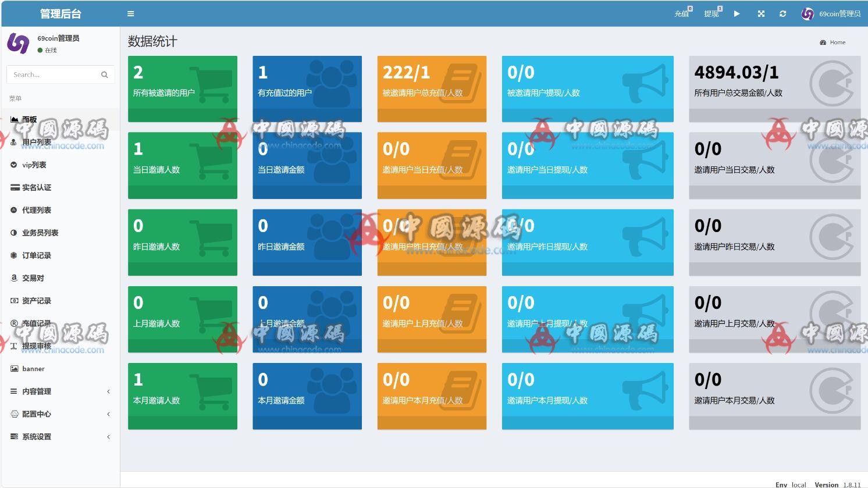Click the 交易对 letter icon

click(14, 278)
